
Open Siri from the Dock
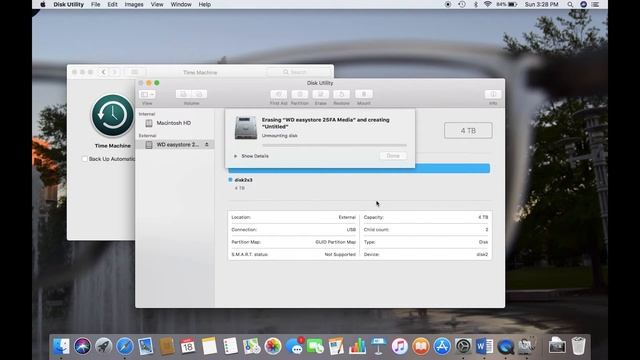[x=82, y=346]
